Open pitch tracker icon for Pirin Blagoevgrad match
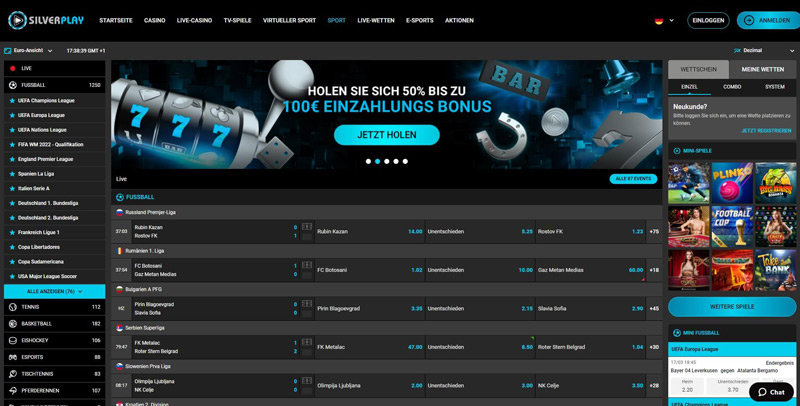 307,303
